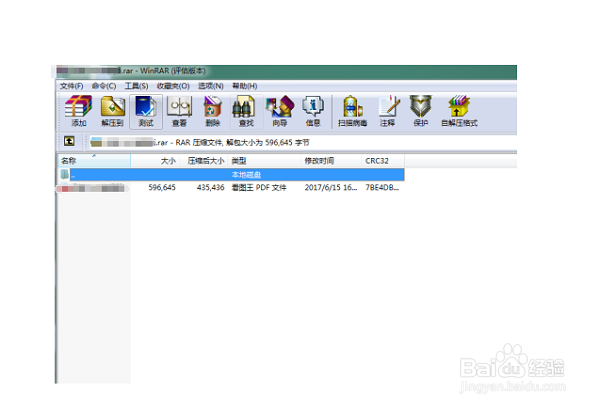Click the Add (添加) toolbar icon
This screenshot has height=408, width=600.
[79, 111]
